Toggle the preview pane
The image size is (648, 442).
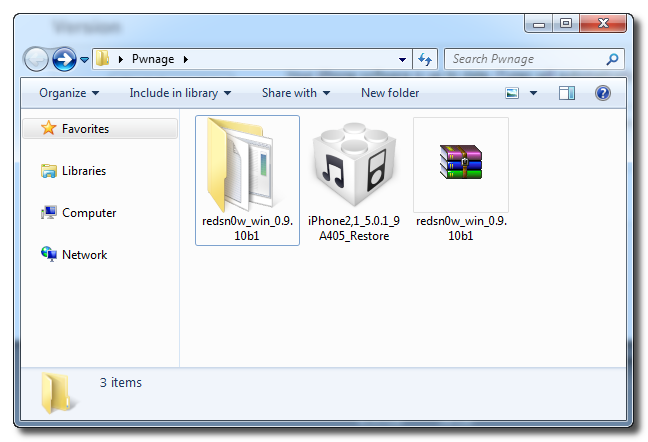point(567,93)
